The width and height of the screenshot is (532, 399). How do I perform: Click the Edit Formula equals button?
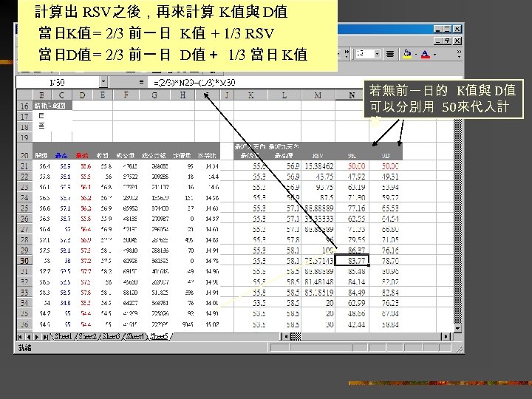click(x=141, y=82)
